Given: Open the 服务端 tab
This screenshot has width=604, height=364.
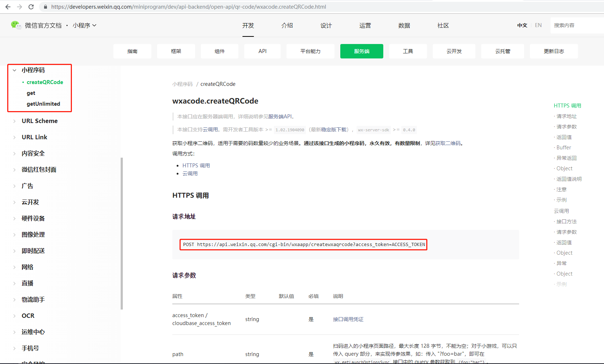Looking at the screenshot, I should click(362, 51).
